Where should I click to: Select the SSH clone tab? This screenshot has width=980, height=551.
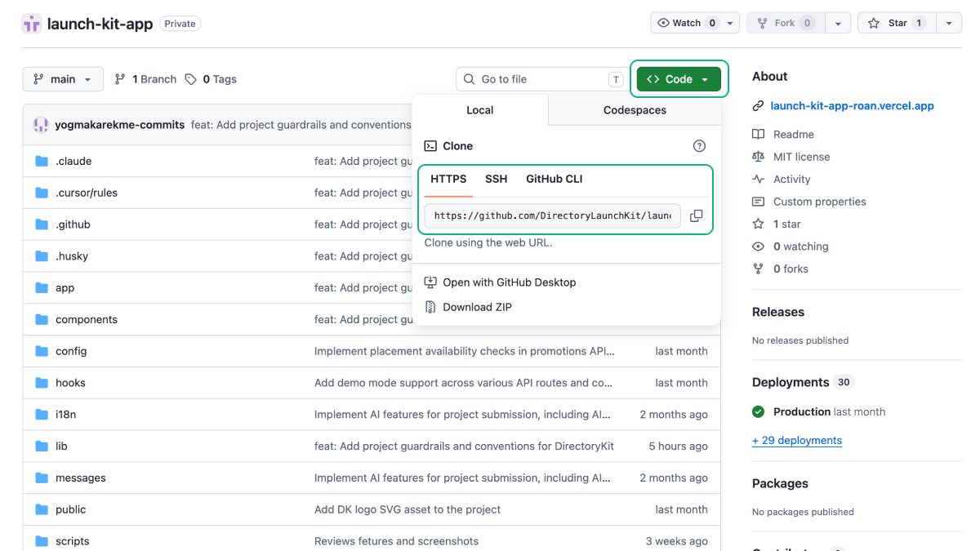point(496,179)
